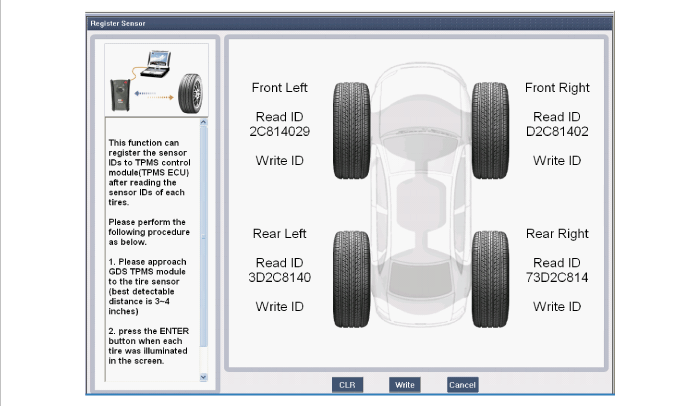
Task: Click the Rear Right label
Action: [557, 234]
